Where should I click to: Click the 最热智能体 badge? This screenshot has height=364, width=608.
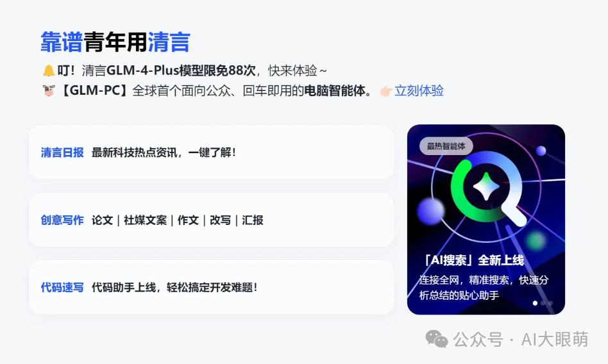446,146
